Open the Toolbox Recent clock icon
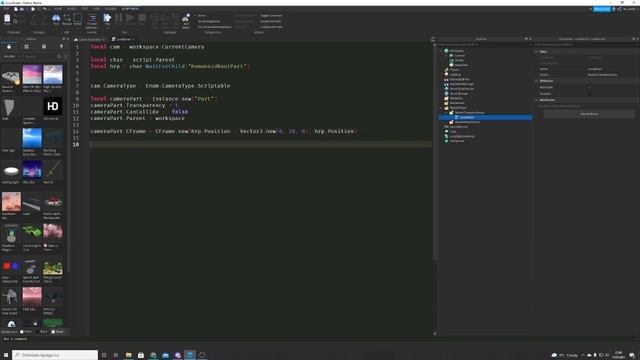The height and width of the screenshot is (360, 640). [x=44, y=47]
